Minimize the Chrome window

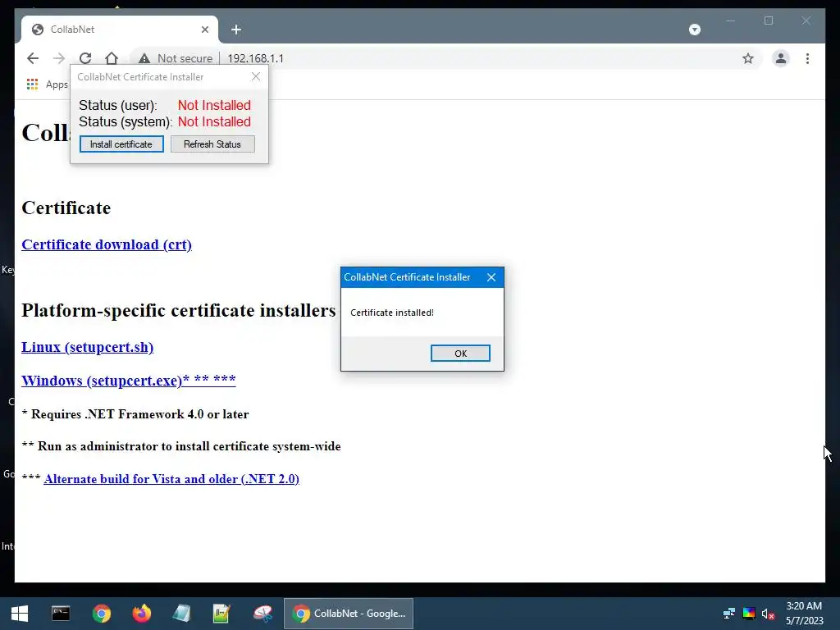(730, 21)
